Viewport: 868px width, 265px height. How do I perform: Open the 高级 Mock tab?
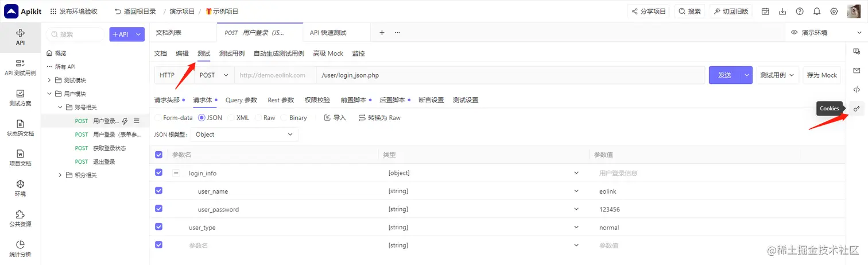point(328,53)
